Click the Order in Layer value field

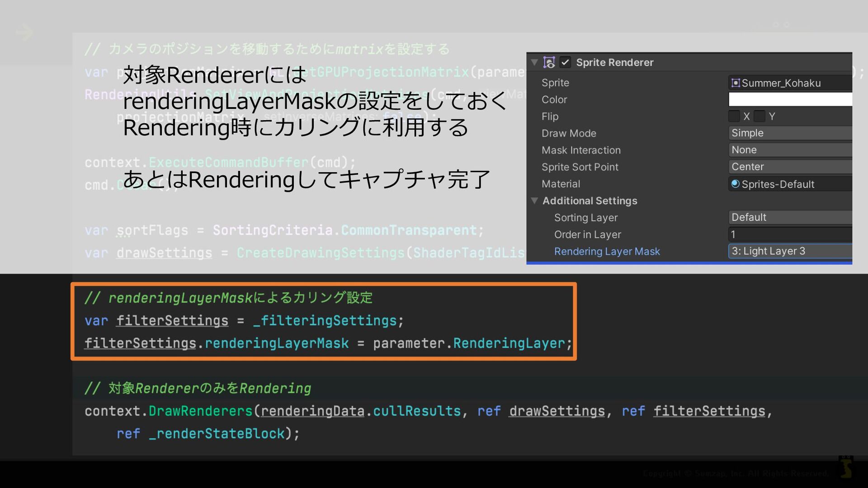click(x=790, y=234)
